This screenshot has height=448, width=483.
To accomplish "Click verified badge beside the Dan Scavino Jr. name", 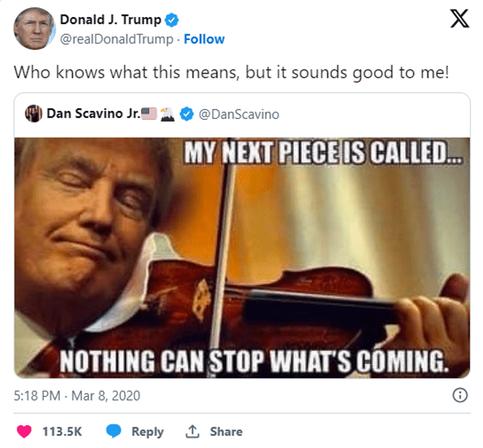I will point(186,114).
